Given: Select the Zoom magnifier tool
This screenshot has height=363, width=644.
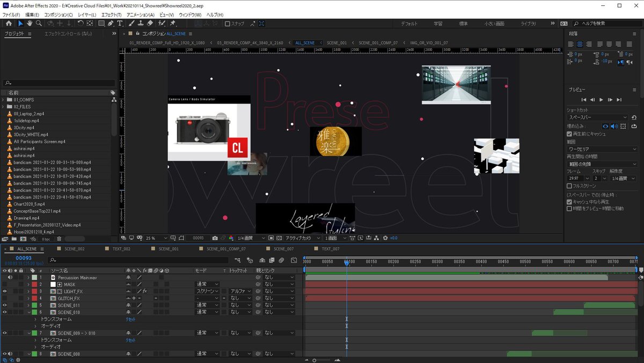Looking at the screenshot, I should point(39,24).
